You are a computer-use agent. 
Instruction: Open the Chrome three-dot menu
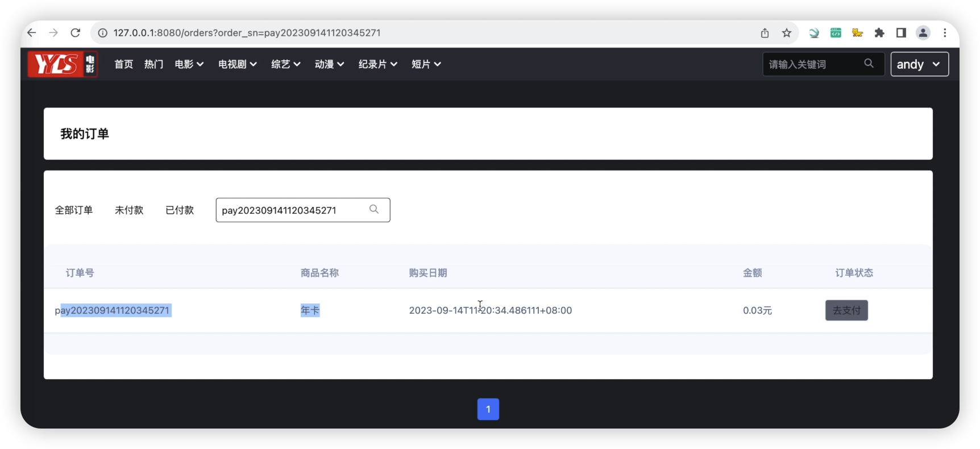click(x=945, y=33)
